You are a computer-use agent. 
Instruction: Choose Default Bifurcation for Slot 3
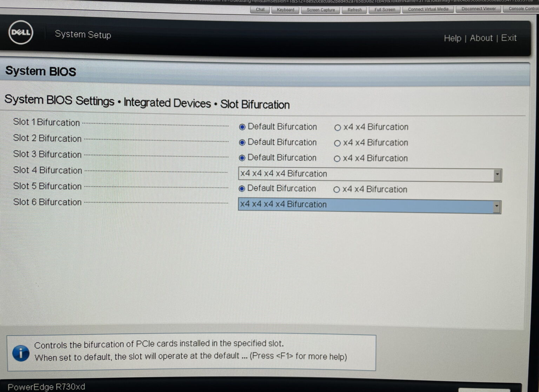tap(242, 158)
